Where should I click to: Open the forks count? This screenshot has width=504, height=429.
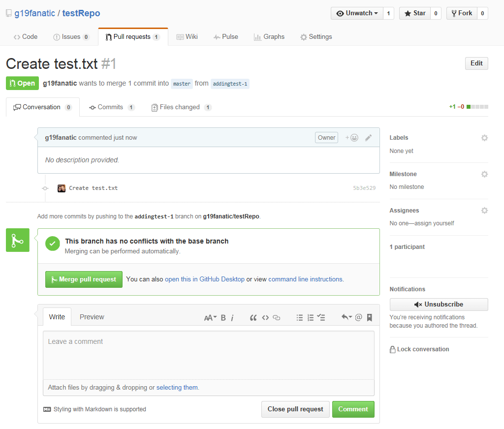pos(482,13)
